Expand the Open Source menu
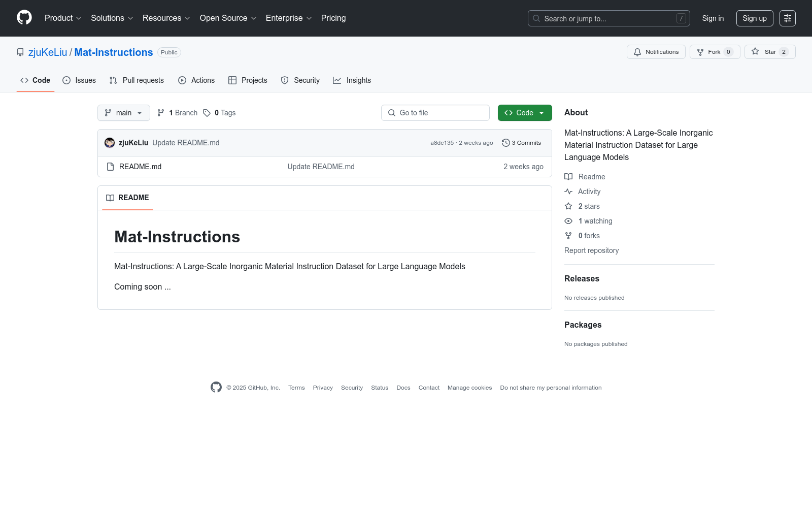812x508 pixels. point(228,18)
